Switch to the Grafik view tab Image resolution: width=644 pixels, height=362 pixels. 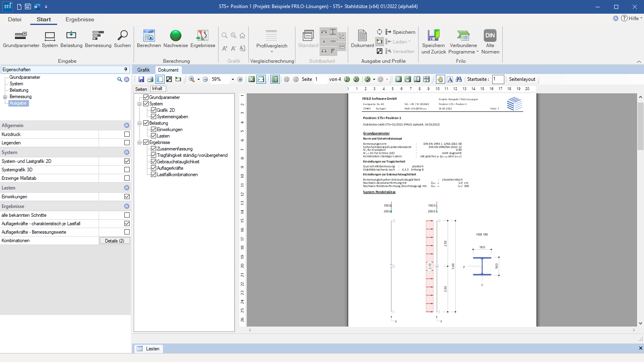point(143,70)
